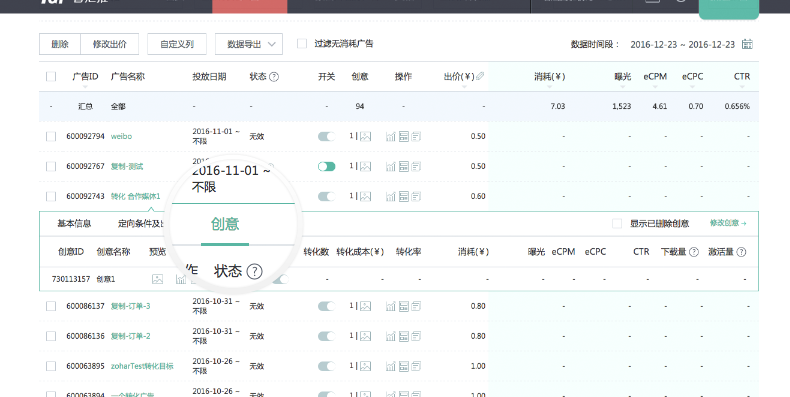Click the help icon next to 状态 header

click(274, 77)
